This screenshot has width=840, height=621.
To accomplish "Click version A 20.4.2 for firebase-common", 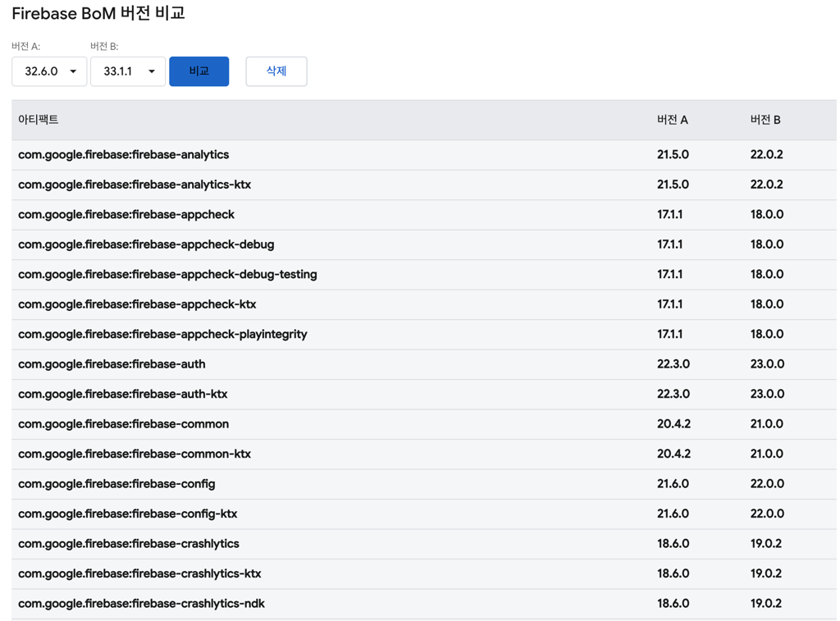I will (674, 424).
